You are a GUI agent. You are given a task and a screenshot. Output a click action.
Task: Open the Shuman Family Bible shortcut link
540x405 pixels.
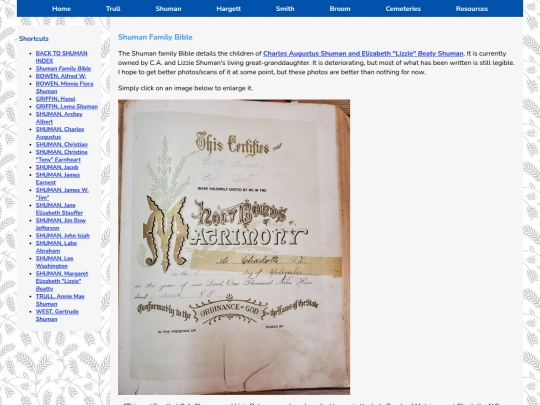click(63, 69)
